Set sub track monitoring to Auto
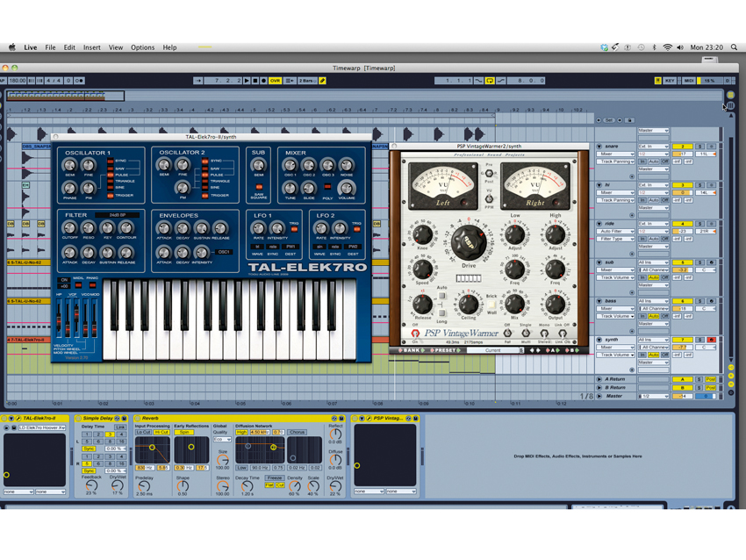The height and width of the screenshot is (560, 746). (x=654, y=277)
